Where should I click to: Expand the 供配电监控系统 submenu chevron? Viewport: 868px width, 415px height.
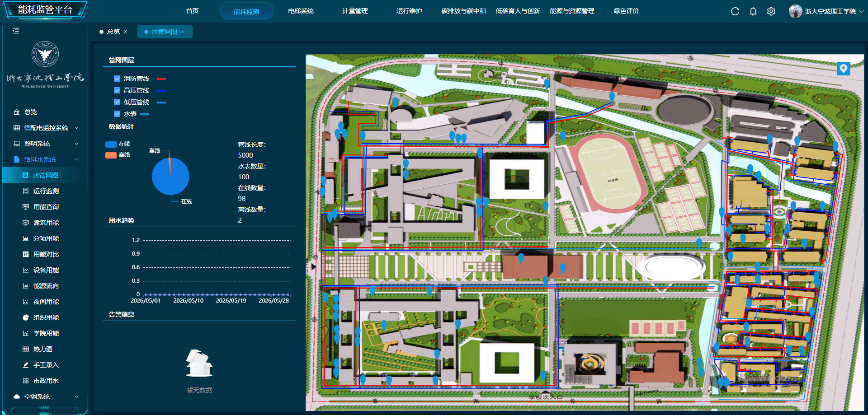tap(76, 128)
